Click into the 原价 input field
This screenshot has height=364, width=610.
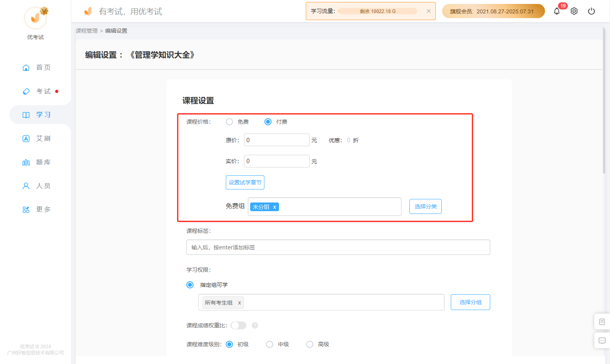pyautogui.click(x=277, y=140)
